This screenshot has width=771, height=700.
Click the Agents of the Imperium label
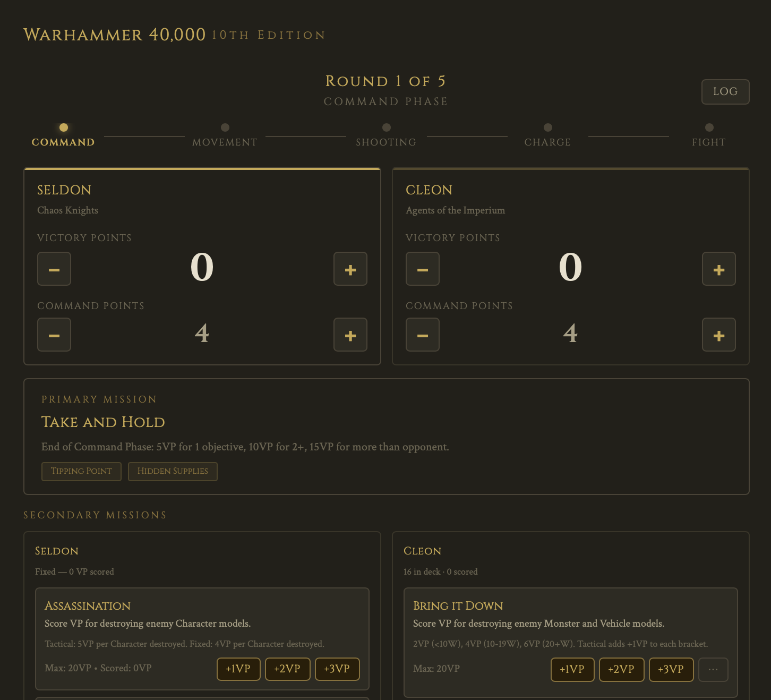point(455,210)
